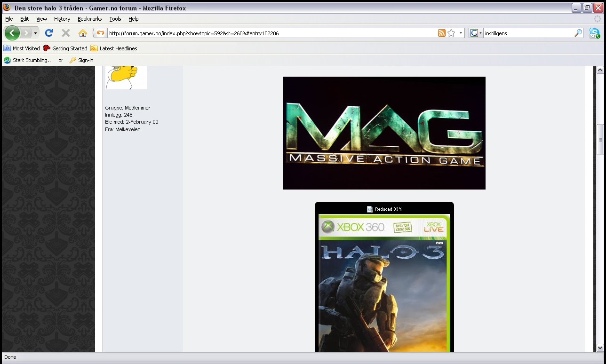Click the Latest Headlines RSS icon
606x364 pixels.
click(x=94, y=48)
